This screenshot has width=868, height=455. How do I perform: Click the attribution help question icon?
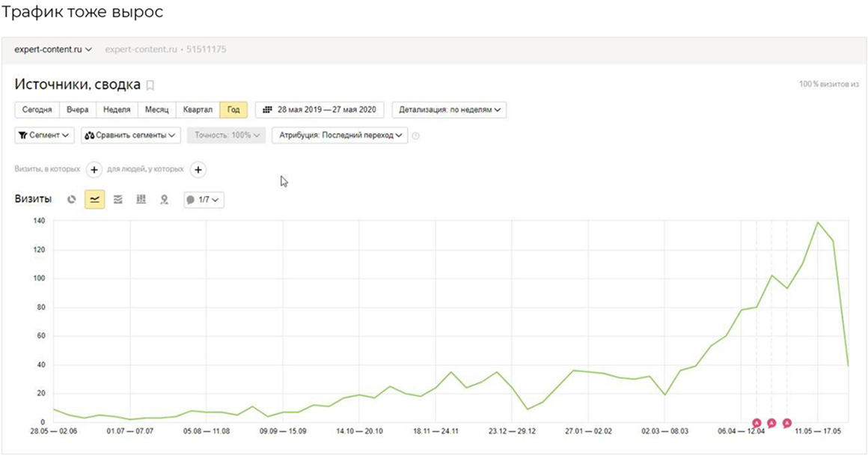[416, 136]
